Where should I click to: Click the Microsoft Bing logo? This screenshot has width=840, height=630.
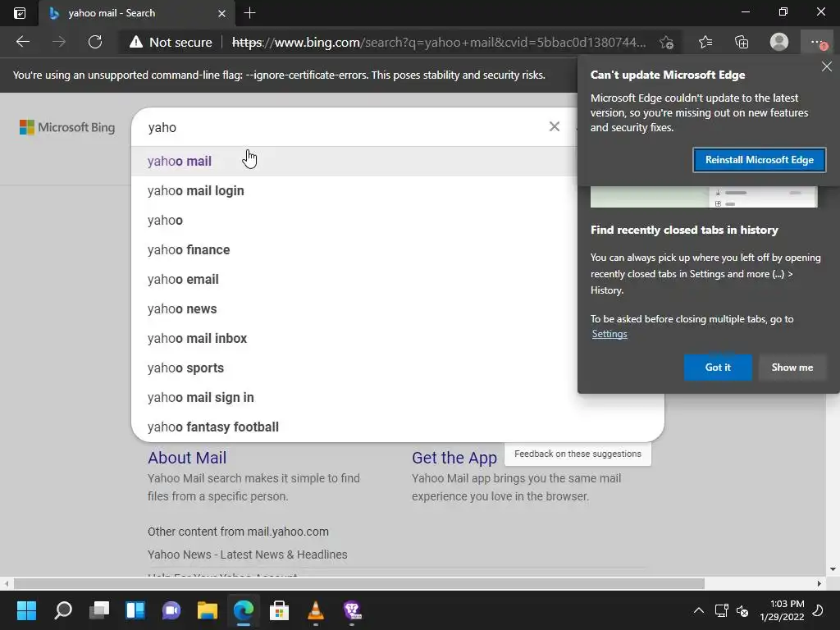(x=67, y=127)
